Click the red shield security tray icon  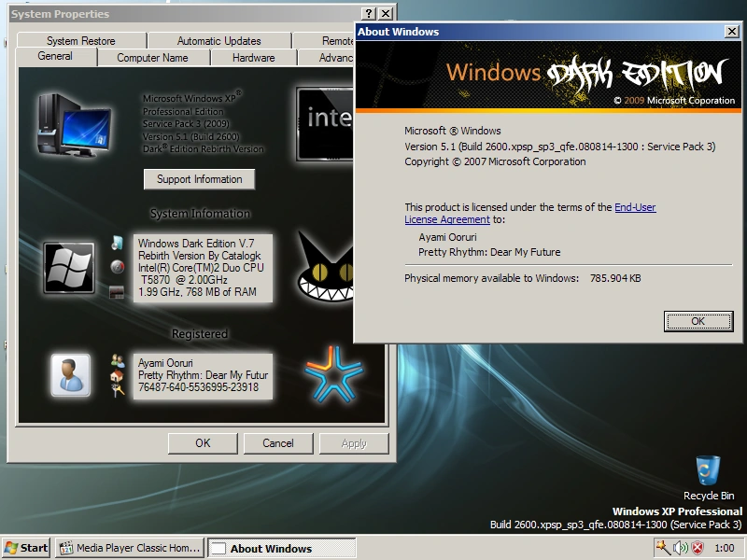point(698,548)
